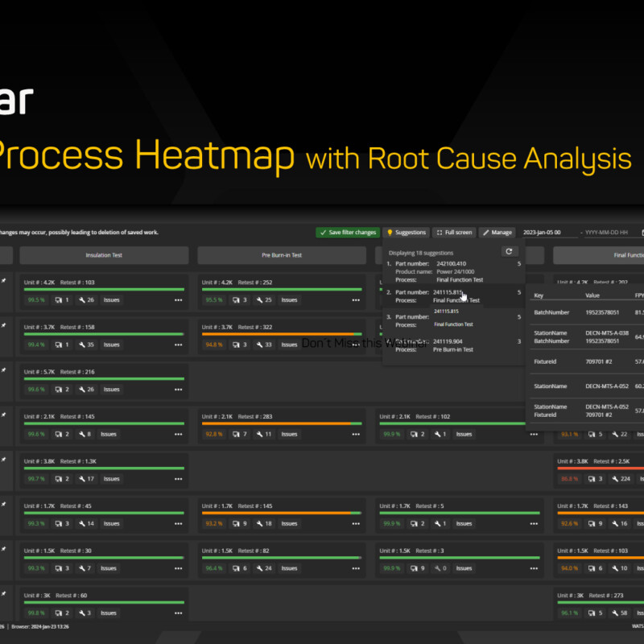The image size is (644, 644).
Task: Select the part number 241115.815 suggestion
Action: (447, 293)
